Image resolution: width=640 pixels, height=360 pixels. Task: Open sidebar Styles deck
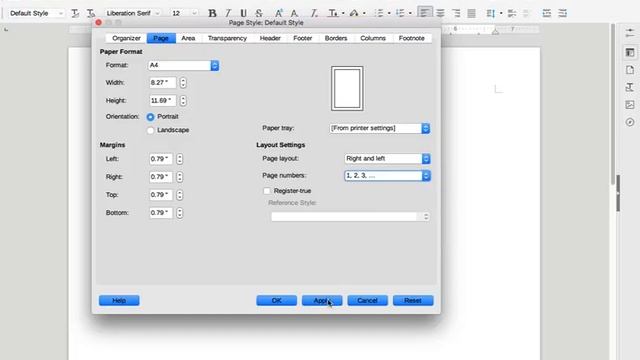[630, 87]
